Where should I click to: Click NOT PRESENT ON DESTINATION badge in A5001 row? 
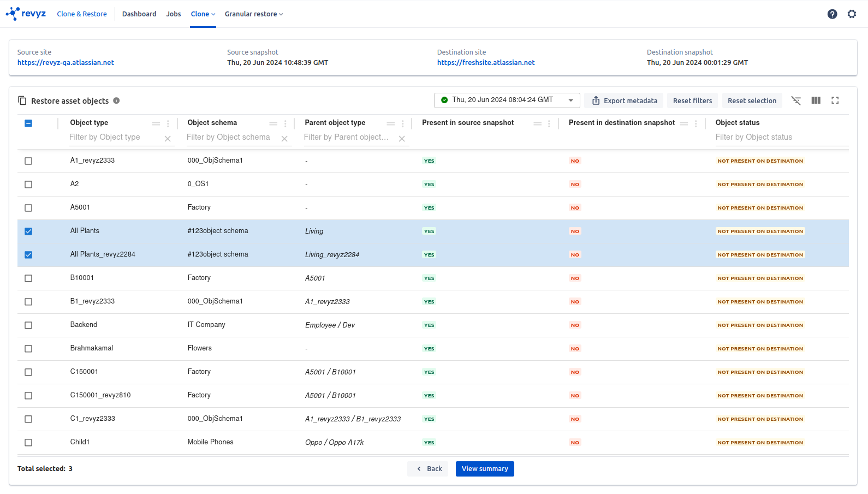(760, 208)
